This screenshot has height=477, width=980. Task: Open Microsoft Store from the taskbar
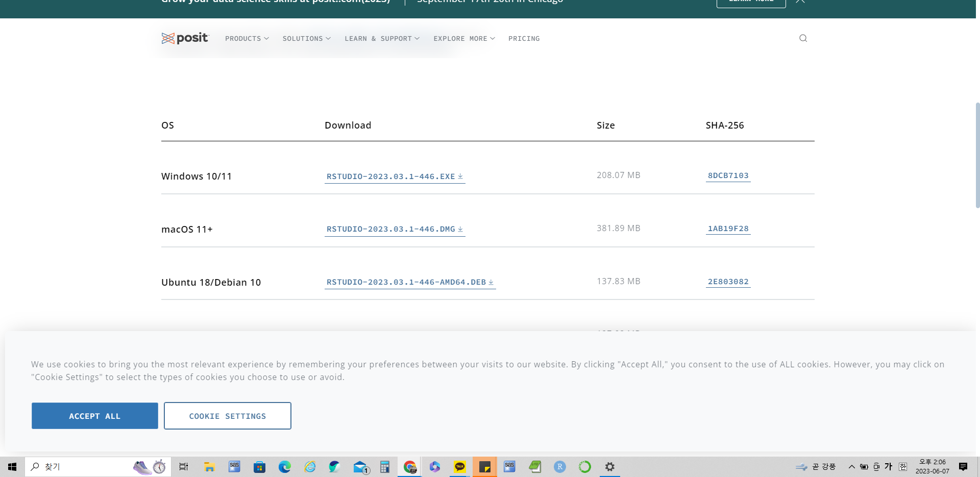coord(259,467)
